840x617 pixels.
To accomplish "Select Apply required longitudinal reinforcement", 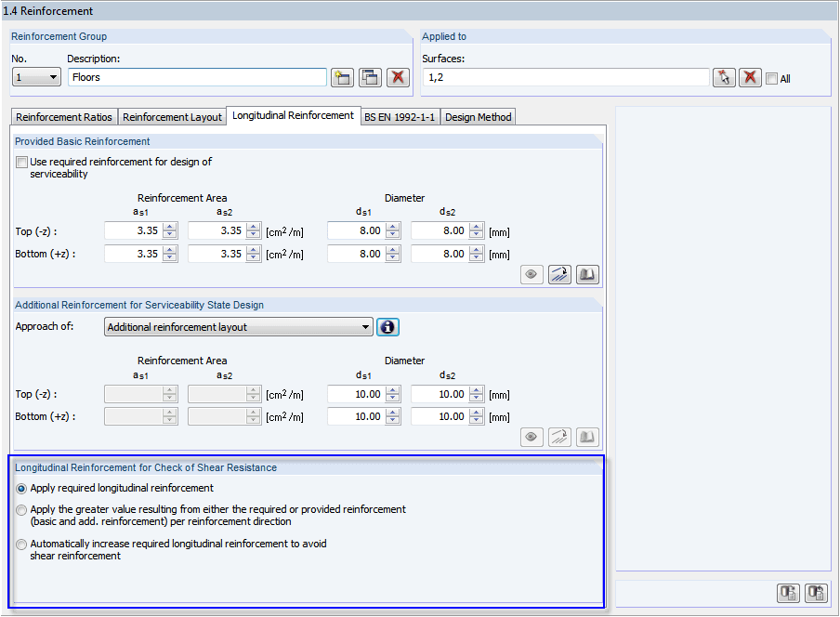I will point(21,489).
